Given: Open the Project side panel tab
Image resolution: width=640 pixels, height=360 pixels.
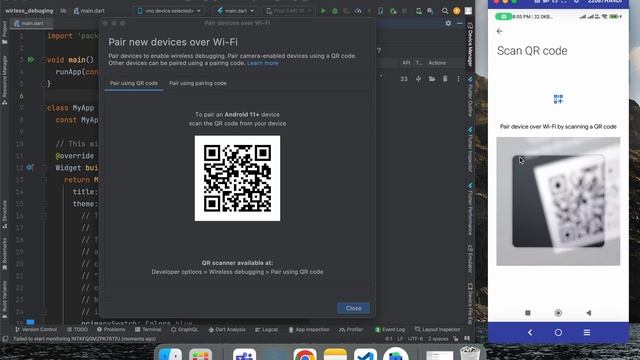Looking at the screenshot, I should point(4,33).
